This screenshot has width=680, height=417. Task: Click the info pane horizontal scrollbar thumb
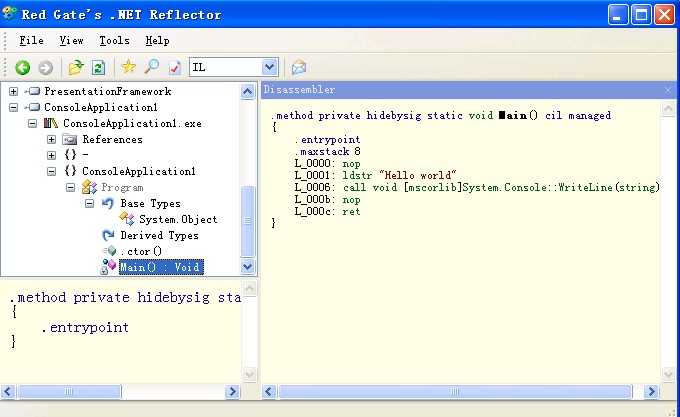[69, 392]
